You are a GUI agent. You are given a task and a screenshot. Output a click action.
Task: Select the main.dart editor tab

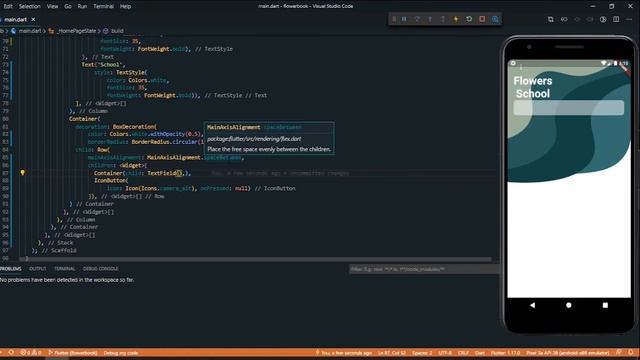(x=16, y=19)
